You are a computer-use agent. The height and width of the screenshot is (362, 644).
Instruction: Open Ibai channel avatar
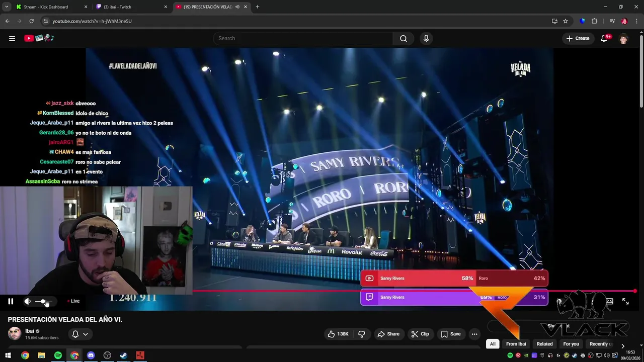click(x=15, y=334)
